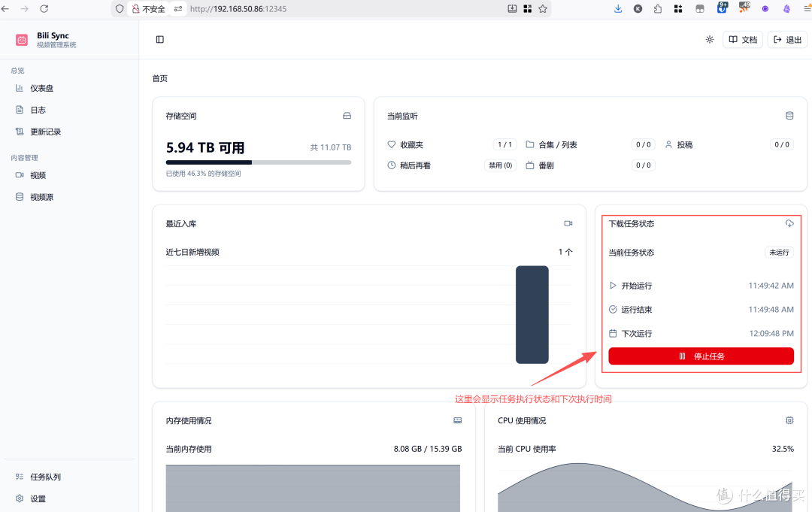812x512 pixels.
Task: Click the storage disk icon in 存储空间 card
Action: pos(347,116)
